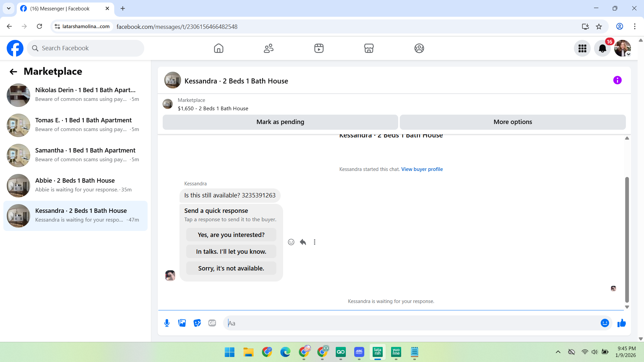Screen dimensions: 644x362
Task: Send a thumbs-up like
Action: [x=622, y=323]
